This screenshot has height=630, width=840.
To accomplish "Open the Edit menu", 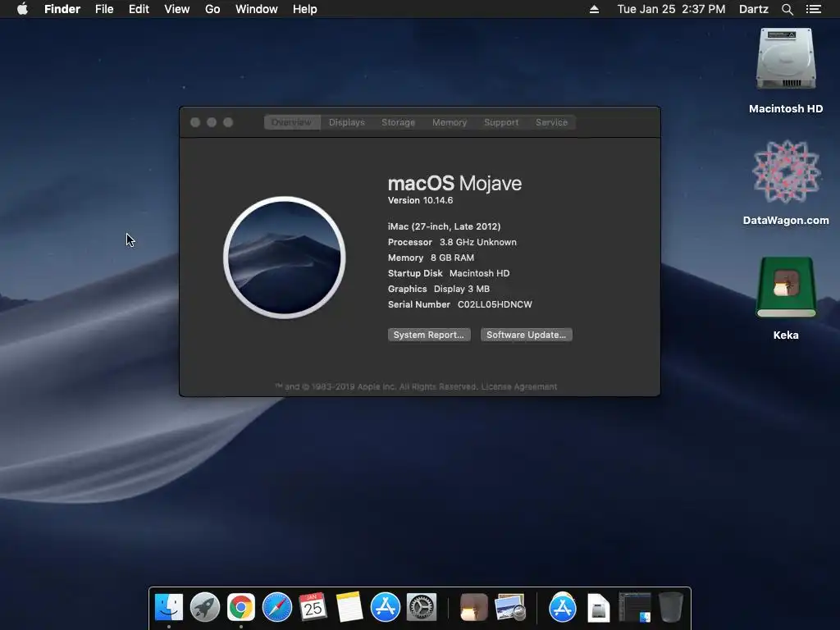I will click(139, 9).
